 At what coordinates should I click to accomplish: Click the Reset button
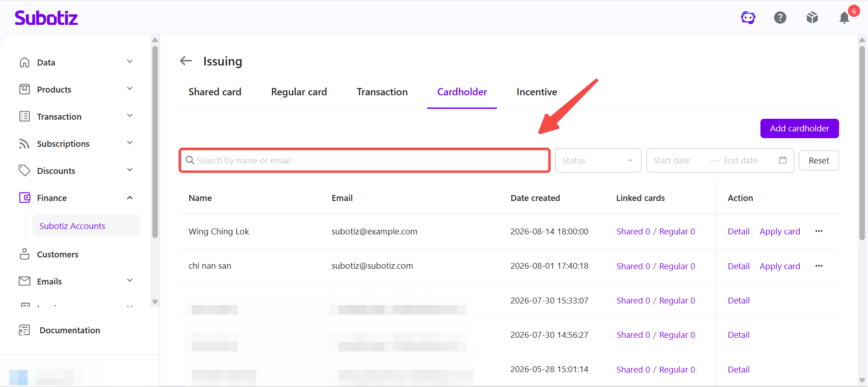pos(819,160)
